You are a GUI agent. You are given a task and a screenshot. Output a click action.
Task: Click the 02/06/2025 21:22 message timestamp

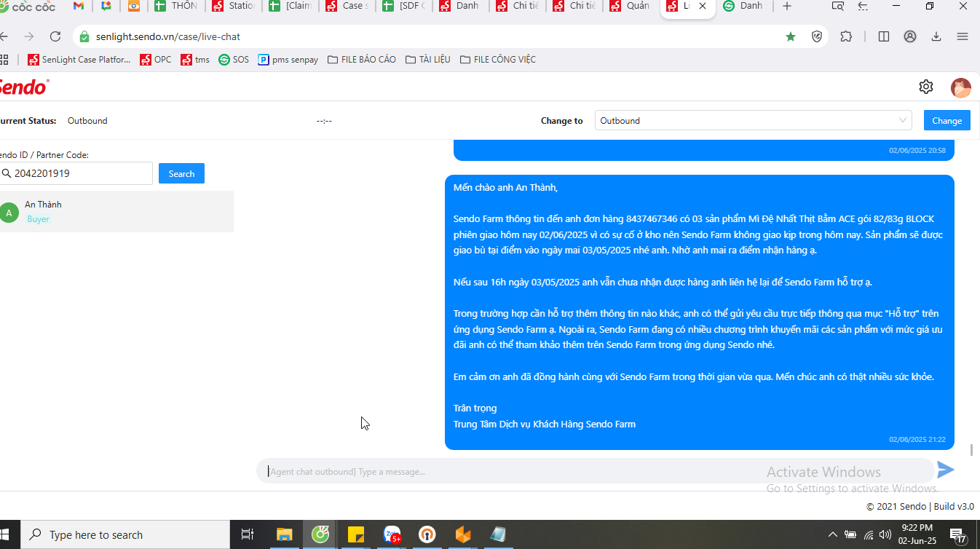[x=917, y=440]
